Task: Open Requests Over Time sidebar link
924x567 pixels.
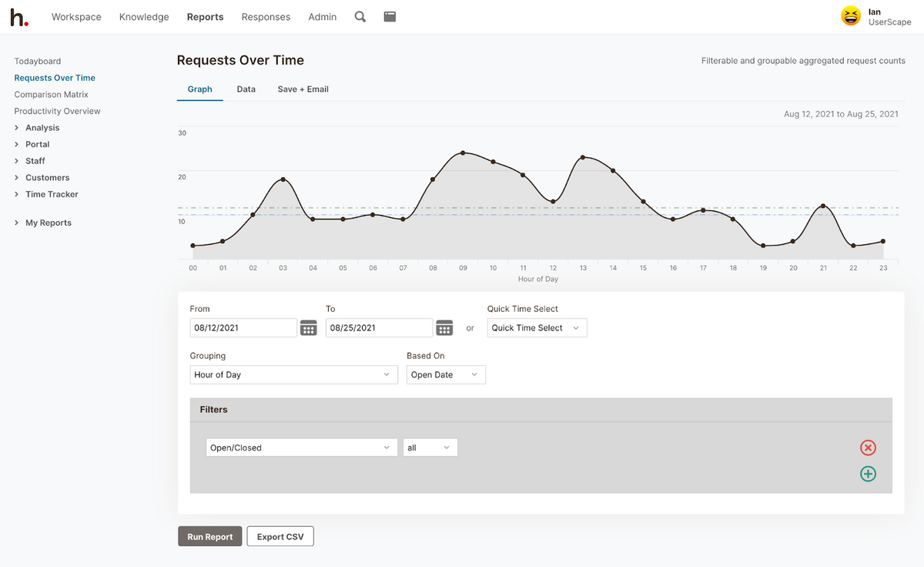Action: (x=55, y=78)
